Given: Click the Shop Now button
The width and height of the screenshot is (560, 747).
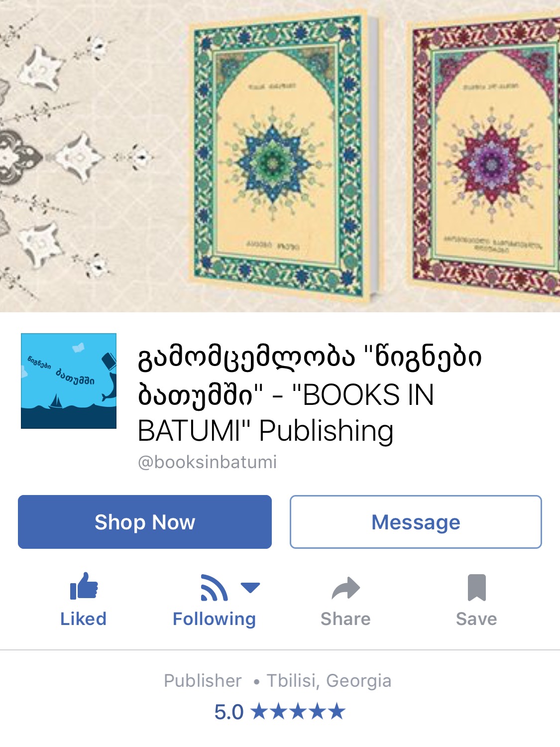Looking at the screenshot, I should tap(145, 522).
